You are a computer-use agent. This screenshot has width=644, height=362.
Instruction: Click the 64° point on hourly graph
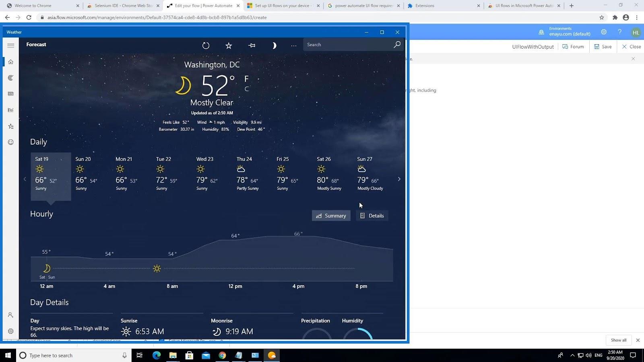(235, 236)
